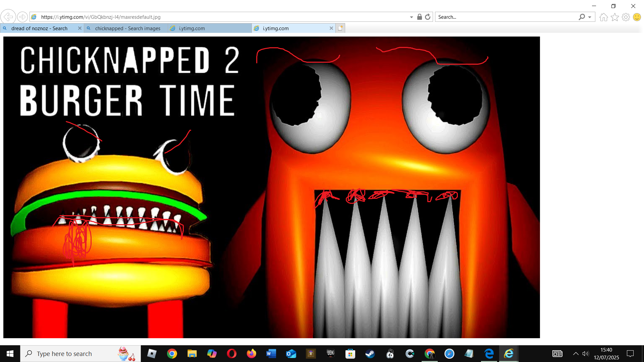Refresh the current page
Image resolution: width=644 pixels, height=362 pixels.
click(x=428, y=17)
